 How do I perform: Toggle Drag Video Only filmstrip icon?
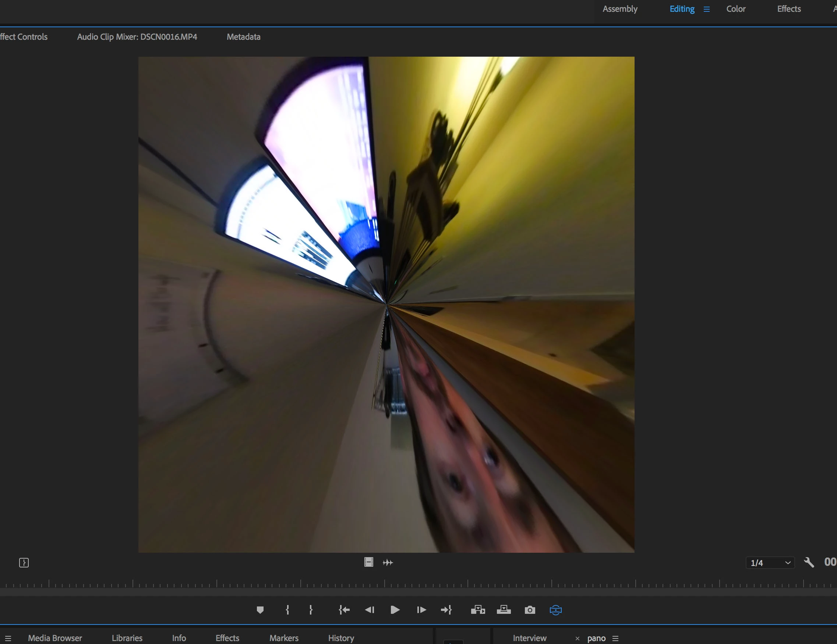369,562
